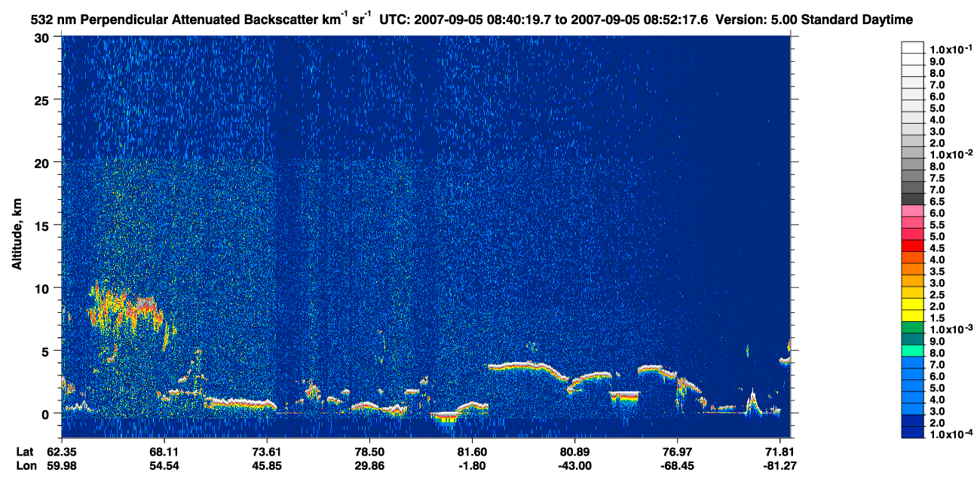
Task: Click the colorbar label 7.5
Action: [938, 178]
